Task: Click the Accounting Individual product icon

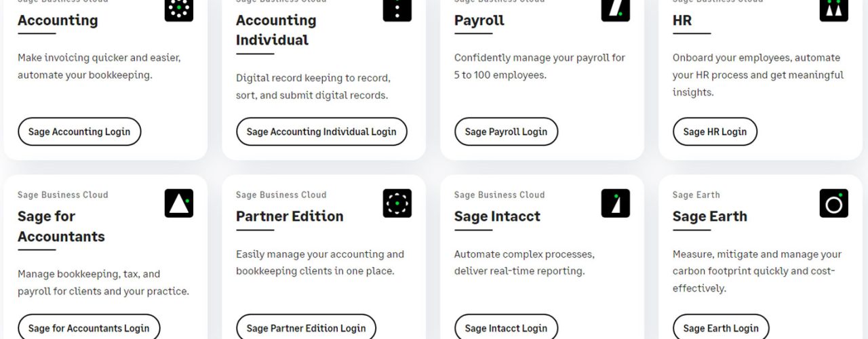Action: coord(397,9)
